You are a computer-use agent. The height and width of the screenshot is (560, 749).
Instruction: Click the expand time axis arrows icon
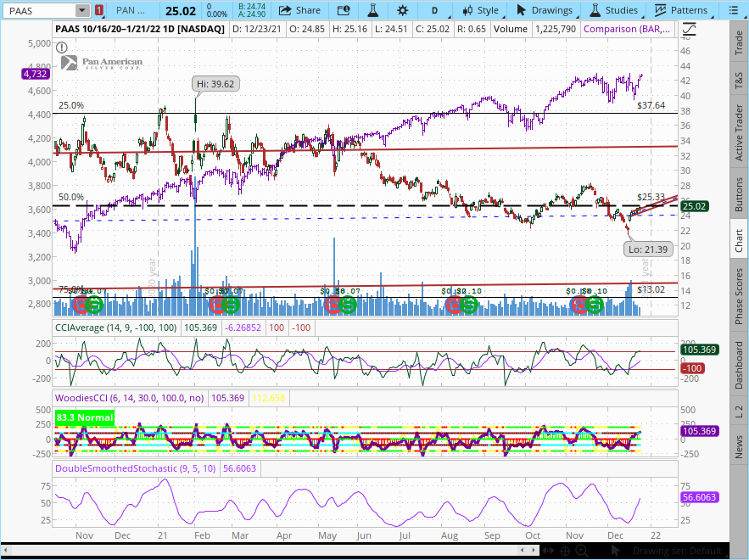click(548, 551)
